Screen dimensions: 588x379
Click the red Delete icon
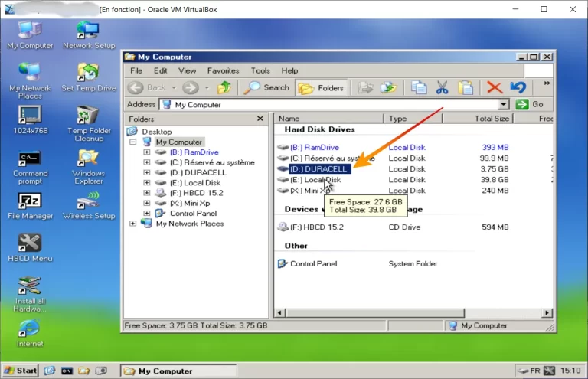click(x=495, y=88)
